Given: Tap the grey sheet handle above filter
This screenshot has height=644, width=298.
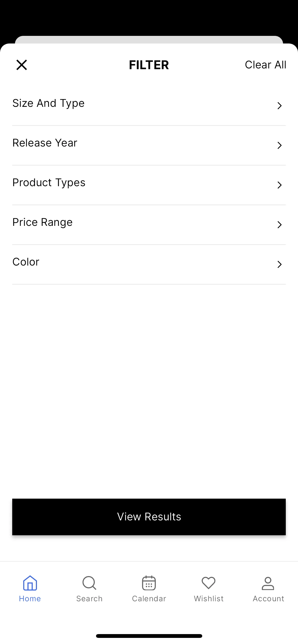Looking at the screenshot, I should click(149, 40).
